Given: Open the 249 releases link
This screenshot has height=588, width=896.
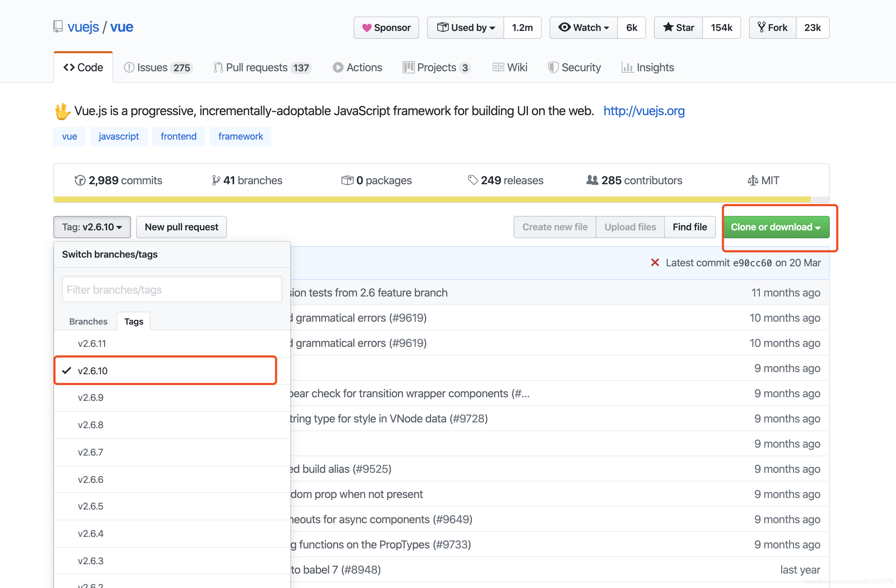Looking at the screenshot, I should tap(506, 181).
